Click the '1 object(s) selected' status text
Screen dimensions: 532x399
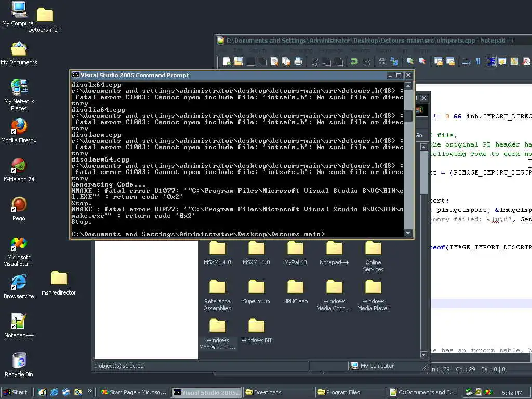point(119,366)
